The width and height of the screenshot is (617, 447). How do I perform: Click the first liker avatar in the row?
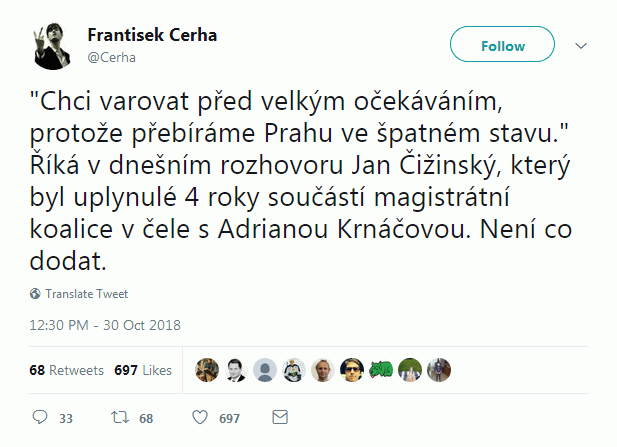(206, 370)
